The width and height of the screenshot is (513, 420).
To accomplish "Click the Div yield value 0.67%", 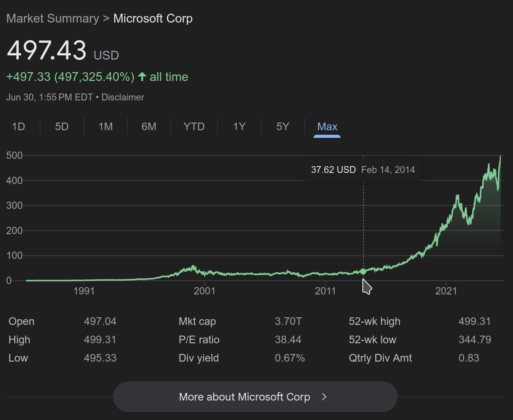I will pyautogui.click(x=290, y=358).
